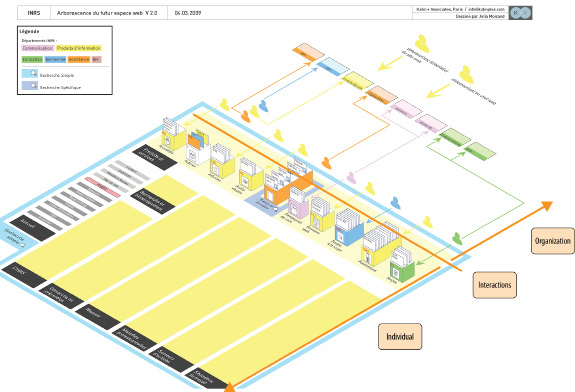Click the pink person icon on diagram
This screenshot has width=575, height=392.
tap(351, 178)
